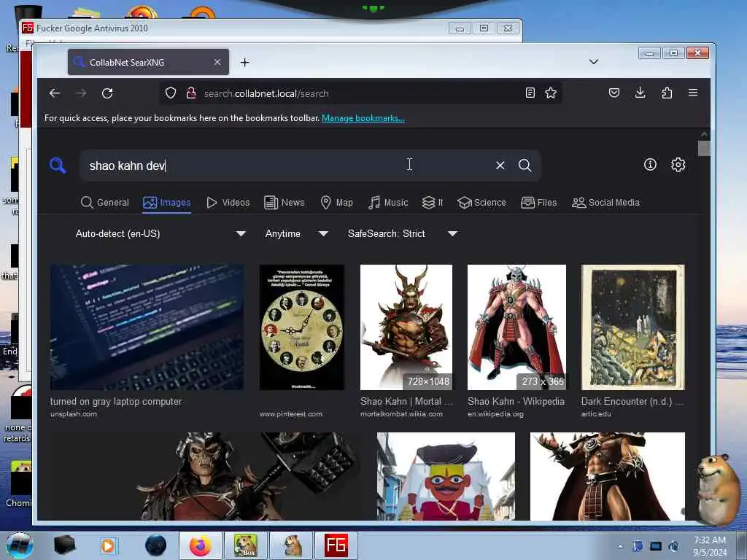
Task: Open the tracking protection shield icon
Action: click(x=171, y=93)
